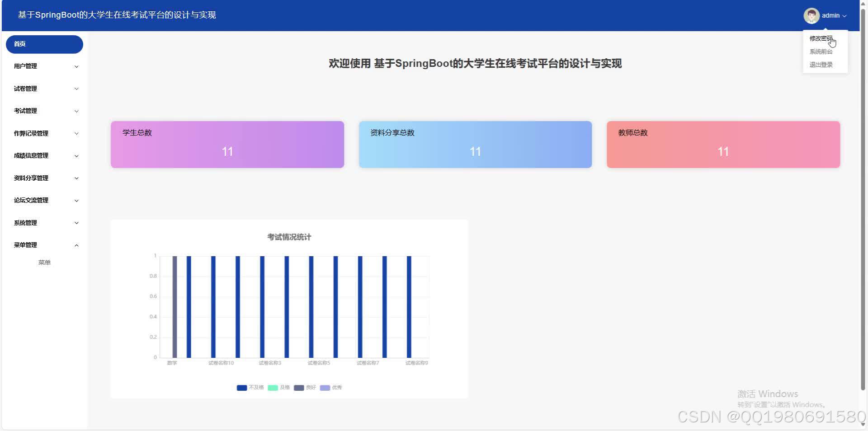Viewport: 868px width, 431px height.
Task: Expand the 成绩信息管理 sidebar section
Action: (44, 155)
